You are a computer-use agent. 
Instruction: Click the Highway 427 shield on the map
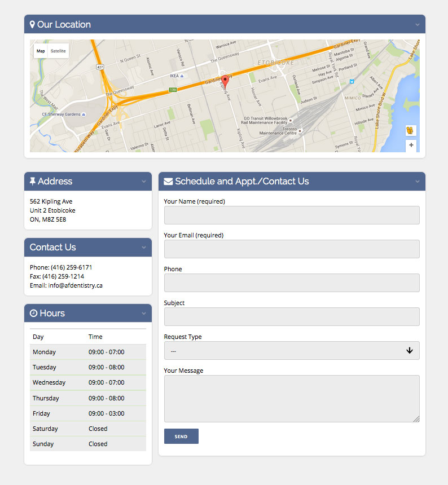100,67
